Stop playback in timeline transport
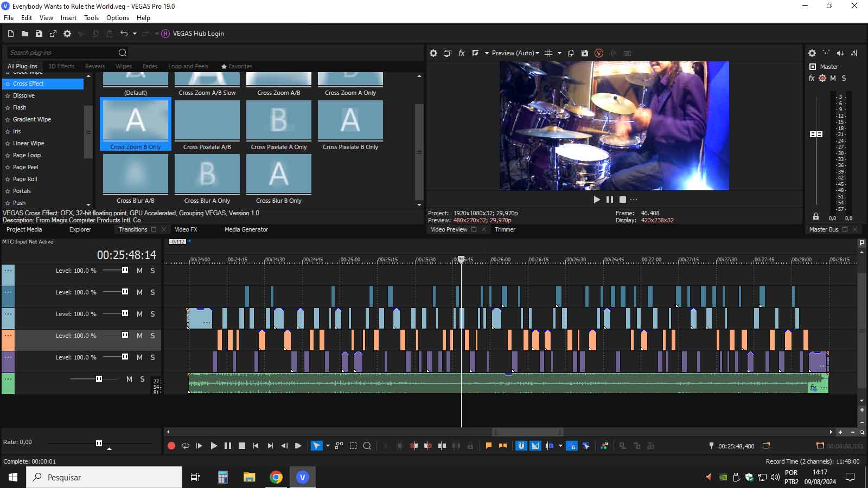This screenshot has height=488, width=868. [x=242, y=446]
